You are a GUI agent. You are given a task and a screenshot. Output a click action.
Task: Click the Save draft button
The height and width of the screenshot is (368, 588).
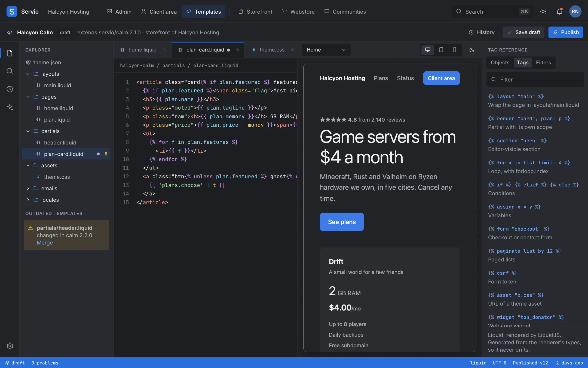pyautogui.click(x=523, y=32)
